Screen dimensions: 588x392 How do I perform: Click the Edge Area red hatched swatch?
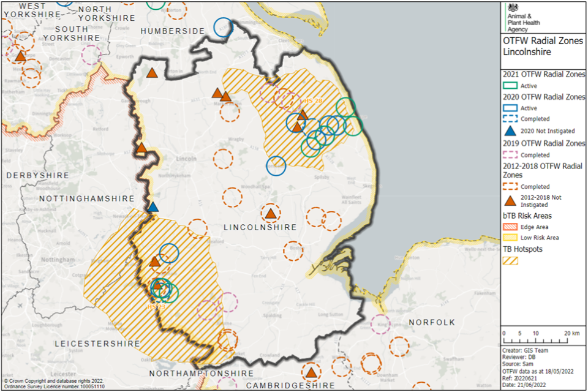510,226
